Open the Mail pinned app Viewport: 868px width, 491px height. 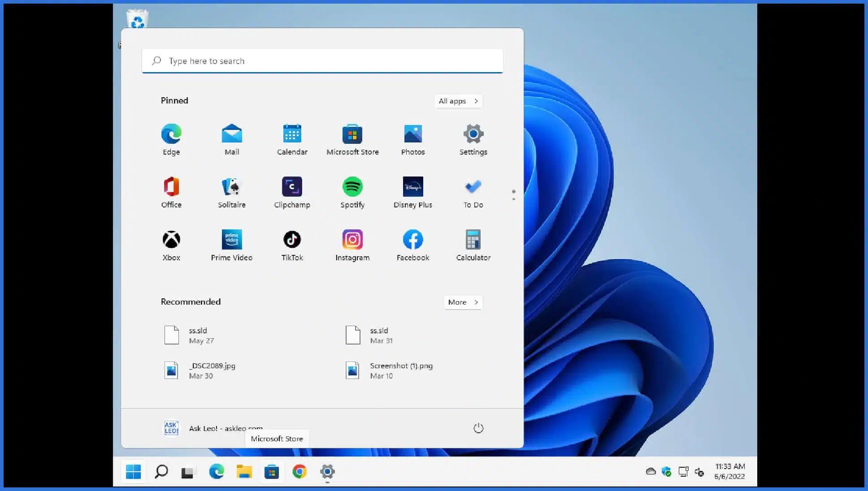point(232,139)
